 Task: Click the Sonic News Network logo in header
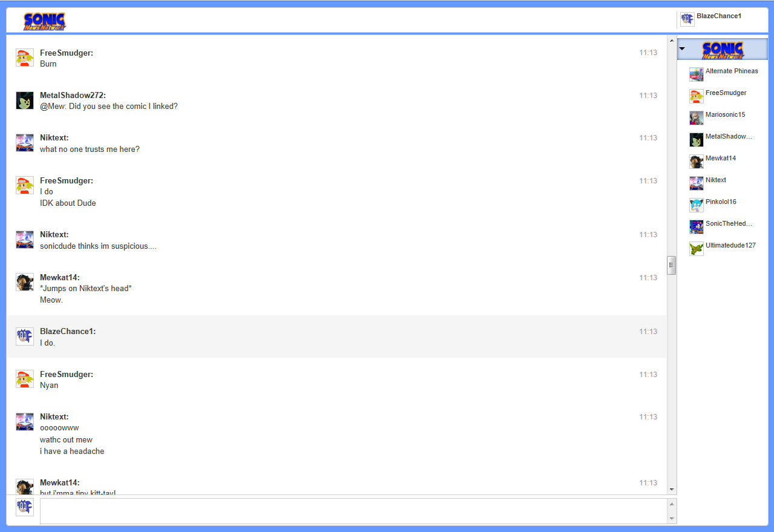point(45,21)
